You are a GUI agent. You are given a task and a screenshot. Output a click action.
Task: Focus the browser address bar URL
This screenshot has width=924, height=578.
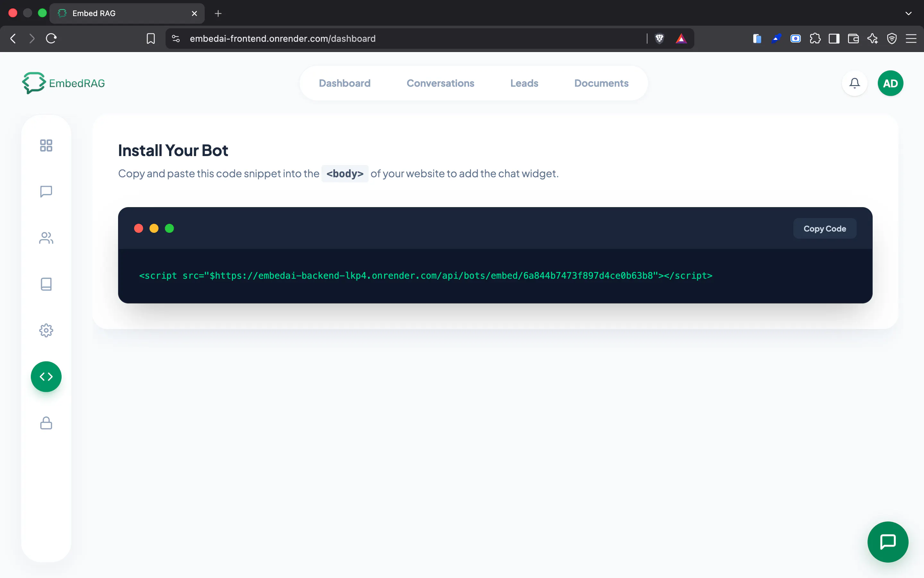tap(283, 39)
